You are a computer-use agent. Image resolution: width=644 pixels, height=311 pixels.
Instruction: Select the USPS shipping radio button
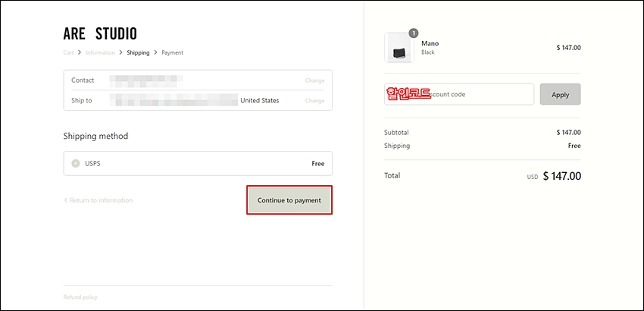(76, 164)
